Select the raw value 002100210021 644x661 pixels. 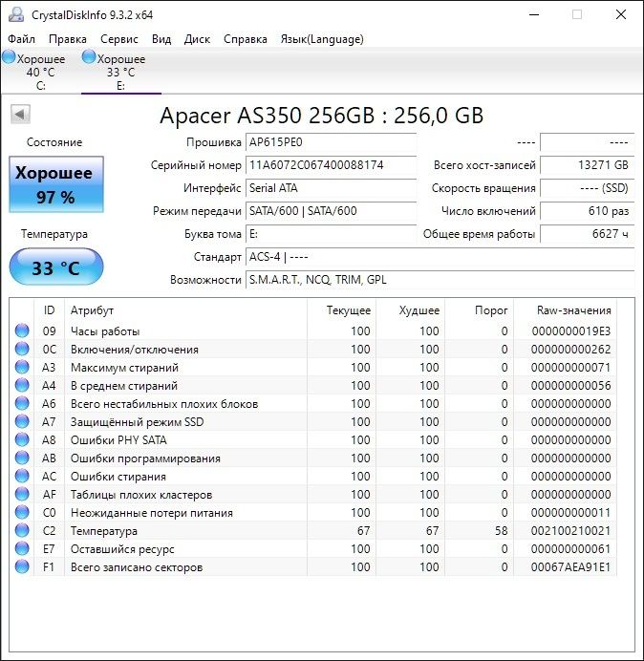click(570, 531)
